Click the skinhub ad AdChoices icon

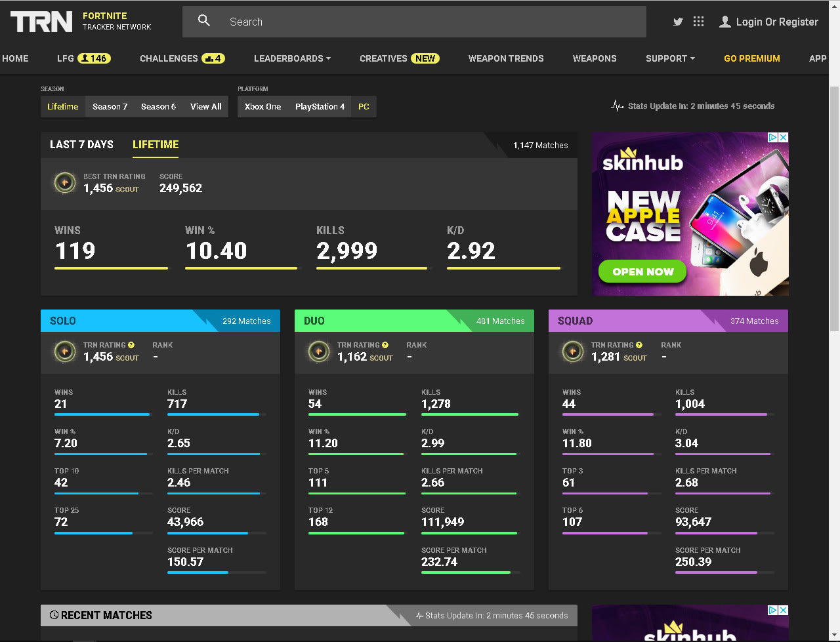(773, 137)
